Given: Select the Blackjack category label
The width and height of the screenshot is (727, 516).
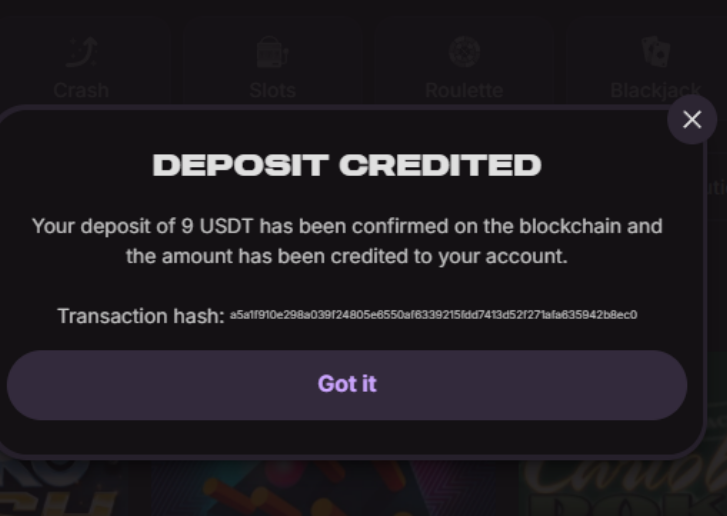Looking at the screenshot, I should click(x=656, y=90).
